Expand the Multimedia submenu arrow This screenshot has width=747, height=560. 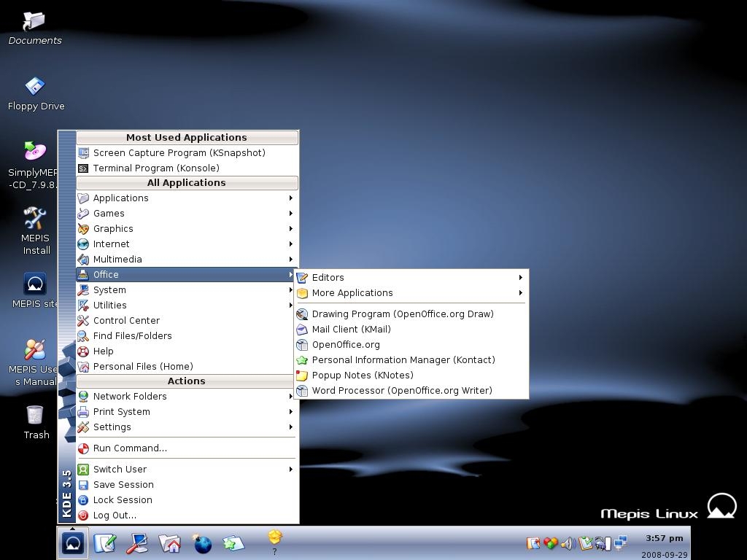pyautogui.click(x=290, y=259)
